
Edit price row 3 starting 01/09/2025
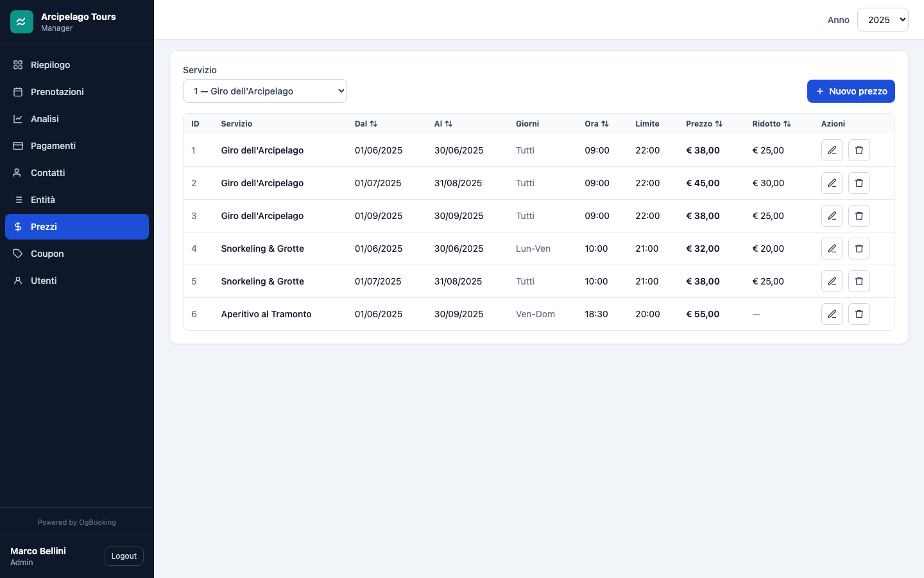(x=832, y=216)
